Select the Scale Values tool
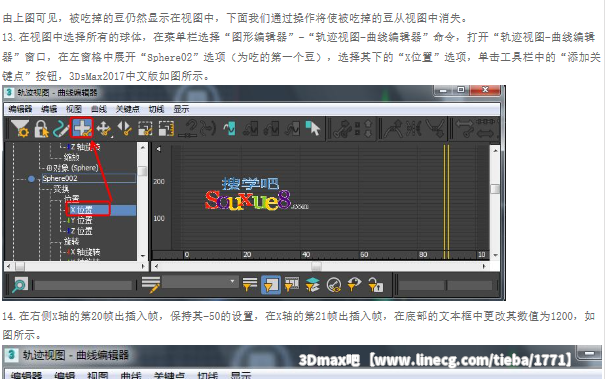Screen dimensions: 611x379 point(166,129)
